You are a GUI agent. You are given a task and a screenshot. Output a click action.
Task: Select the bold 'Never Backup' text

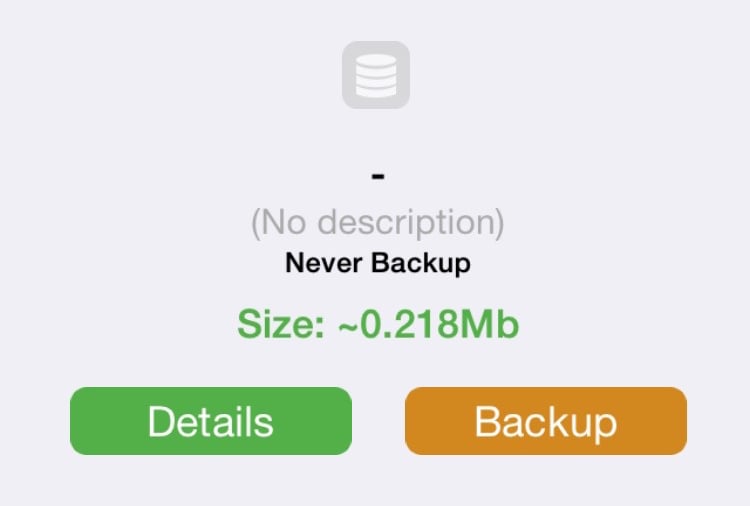378,264
